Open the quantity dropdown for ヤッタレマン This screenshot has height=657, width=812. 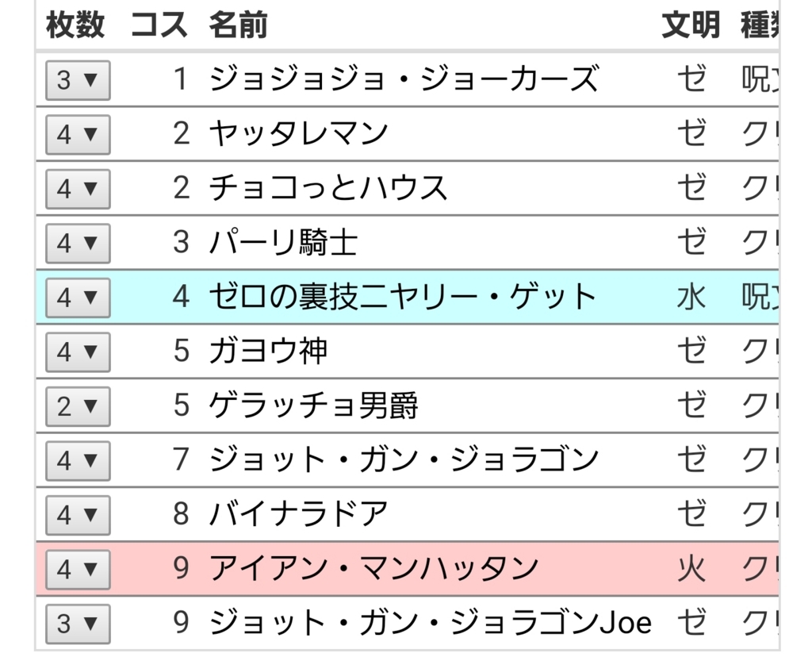click(x=76, y=135)
